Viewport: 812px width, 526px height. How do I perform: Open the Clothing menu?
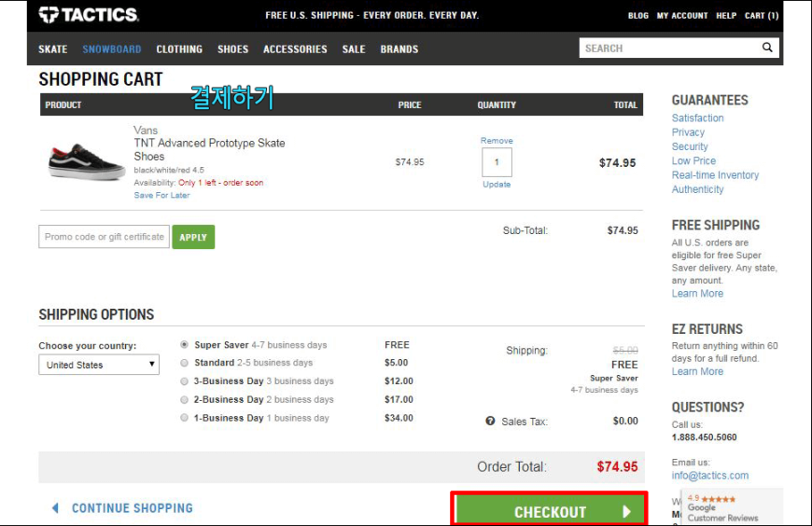point(179,49)
